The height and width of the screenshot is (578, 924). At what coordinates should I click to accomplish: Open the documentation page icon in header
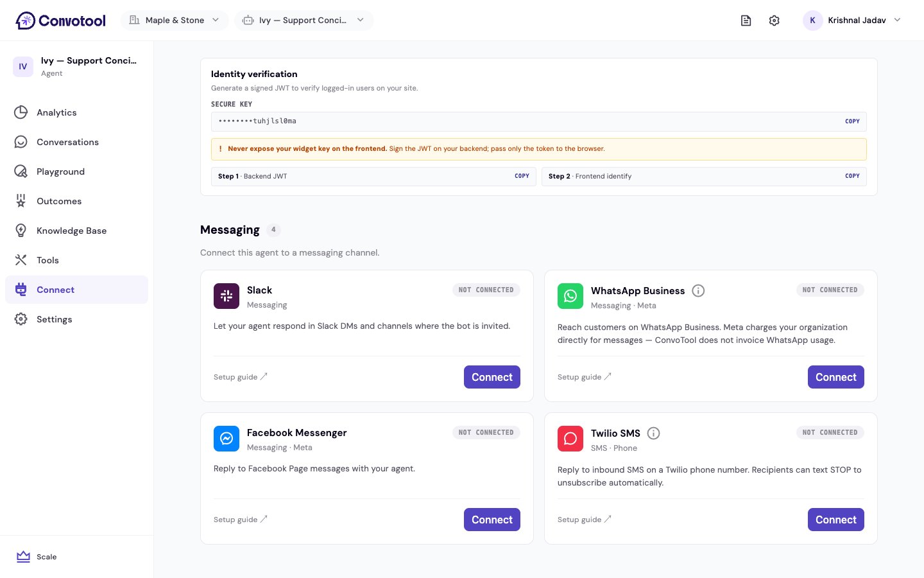(746, 21)
